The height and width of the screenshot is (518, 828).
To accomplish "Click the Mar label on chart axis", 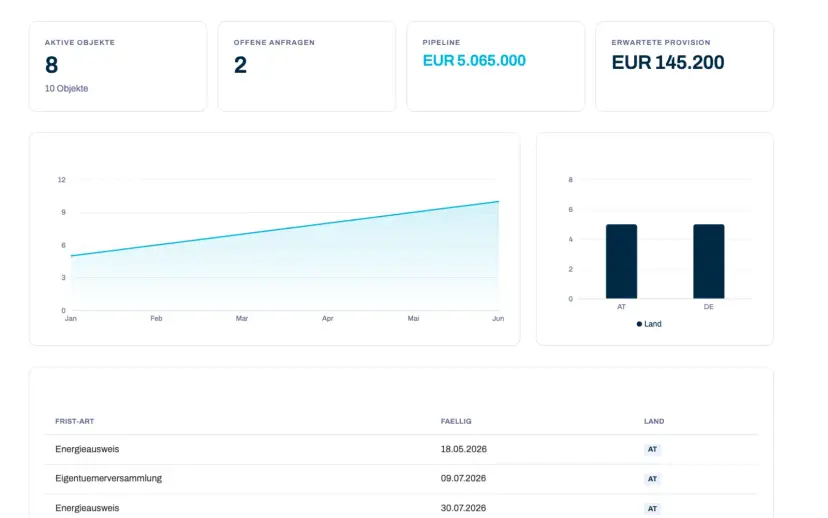I will [x=242, y=318].
